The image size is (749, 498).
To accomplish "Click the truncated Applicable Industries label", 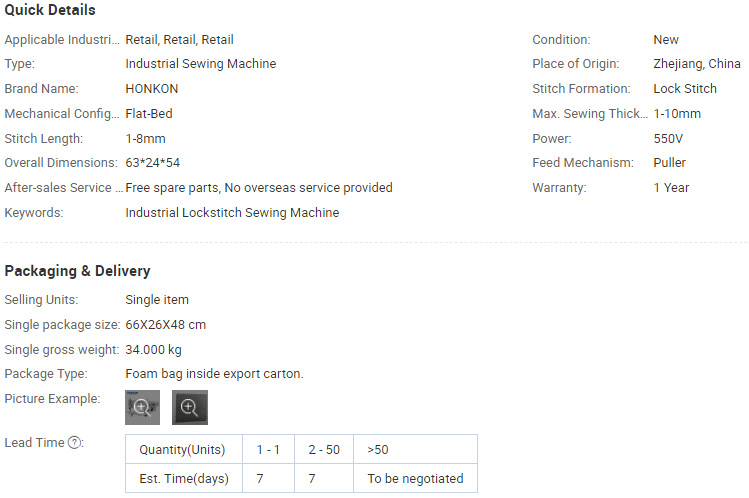I will click(x=62, y=40).
